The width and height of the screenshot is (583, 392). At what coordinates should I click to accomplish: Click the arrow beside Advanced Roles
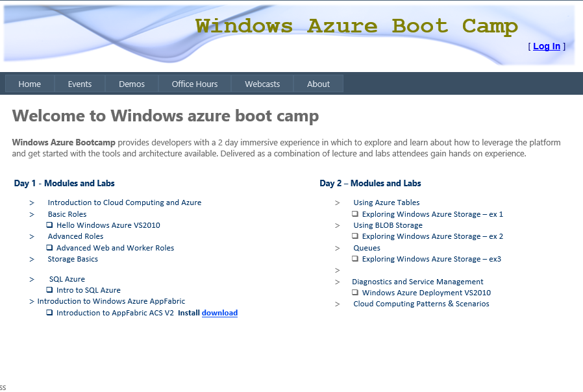(x=32, y=237)
